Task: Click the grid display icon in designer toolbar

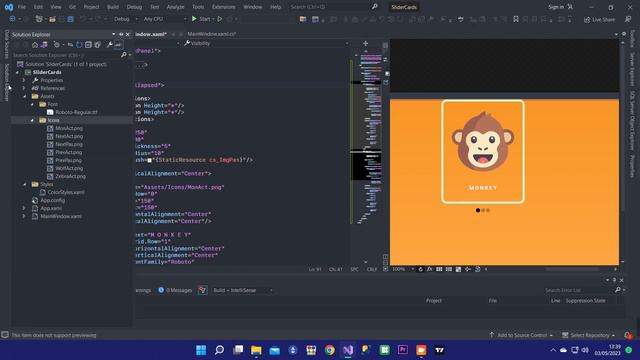Action: coord(439,269)
